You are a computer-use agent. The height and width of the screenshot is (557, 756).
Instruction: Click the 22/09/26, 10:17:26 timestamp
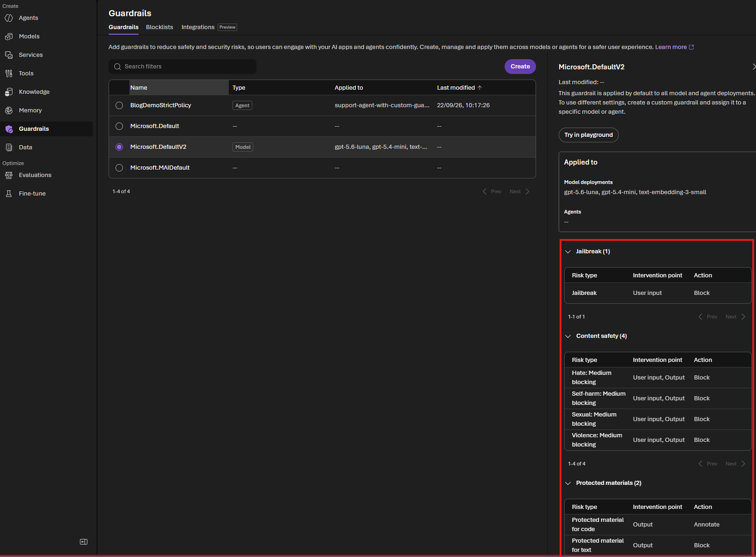click(463, 105)
